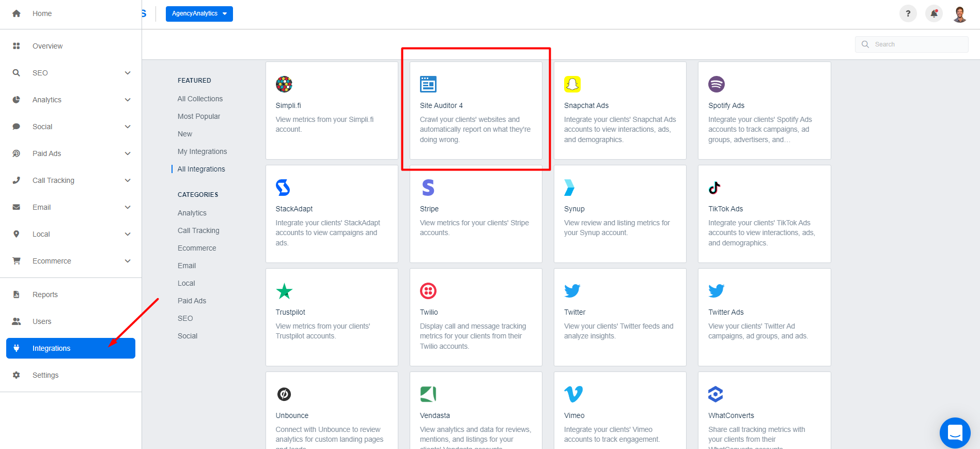Expand the Email sidebar section chevron
980x449 pixels.
coord(128,207)
